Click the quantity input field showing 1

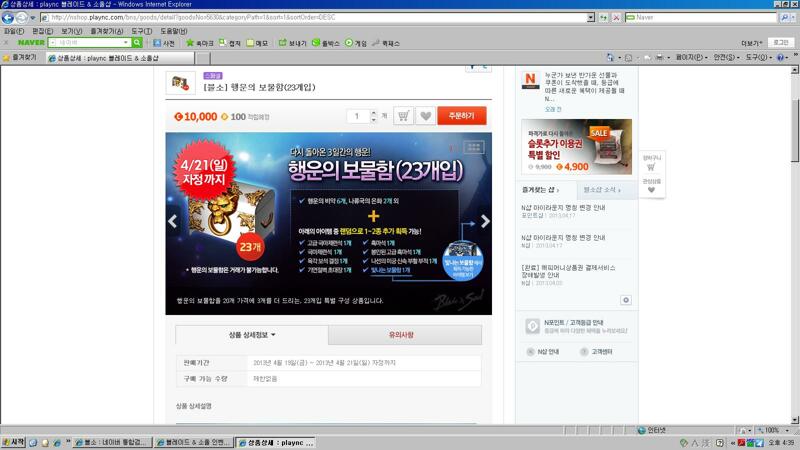pyautogui.click(x=358, y=116)
